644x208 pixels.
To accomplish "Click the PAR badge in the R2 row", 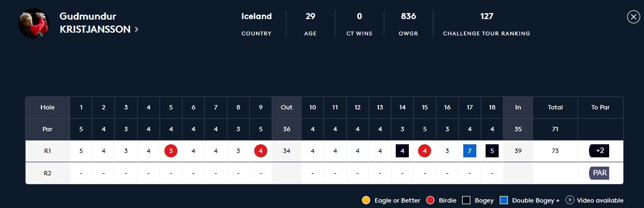I will click(x=599, y=173).
